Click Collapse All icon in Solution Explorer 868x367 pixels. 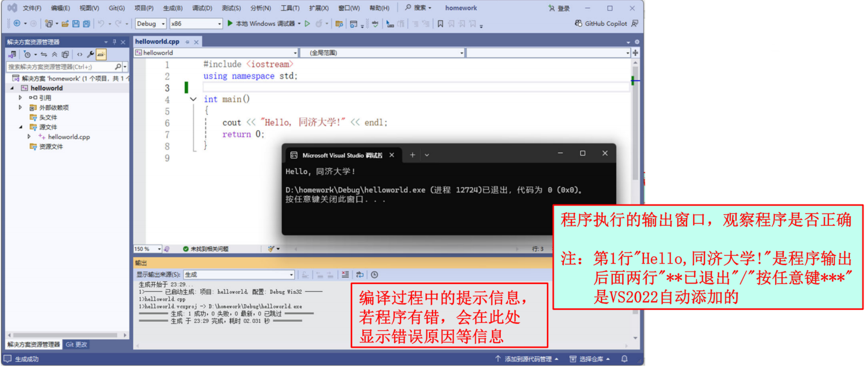click(x=54, y=54)
